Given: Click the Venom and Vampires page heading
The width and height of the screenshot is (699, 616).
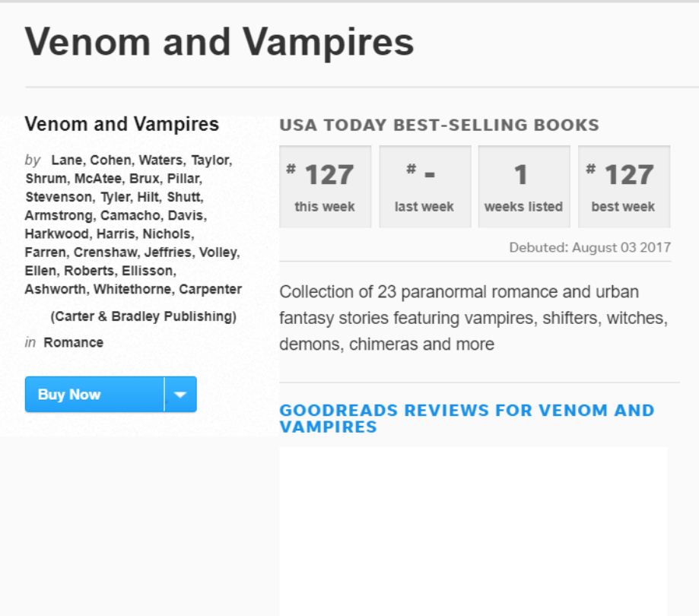Looking at the screenshot, I should tap(220, 43).
